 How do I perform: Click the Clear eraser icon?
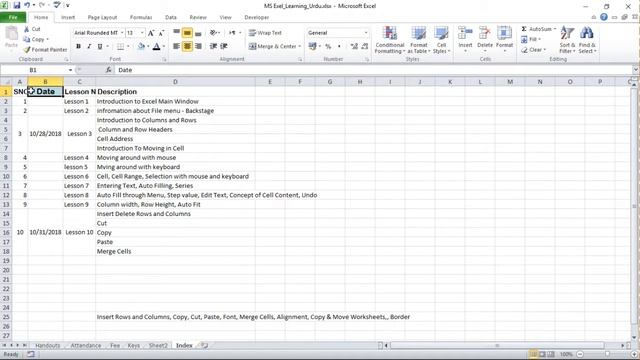(x=524, y=50)
